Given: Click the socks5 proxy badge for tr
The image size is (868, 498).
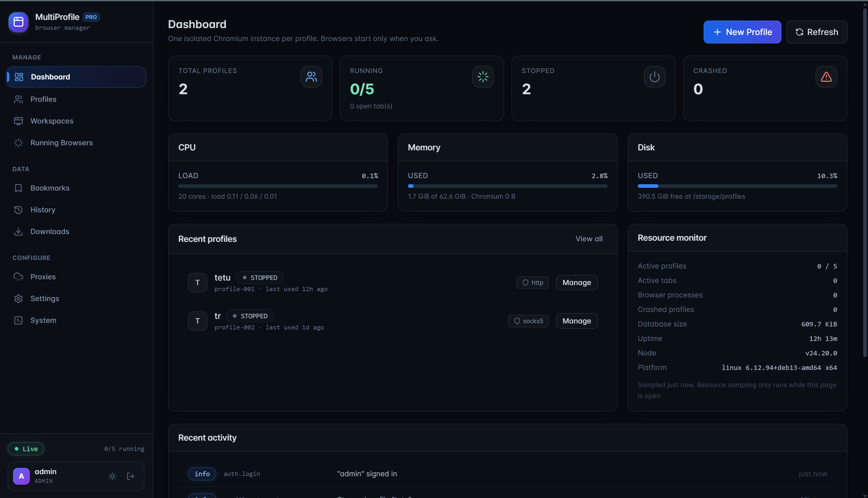Looking at the screenshot, I should point(528,321).
